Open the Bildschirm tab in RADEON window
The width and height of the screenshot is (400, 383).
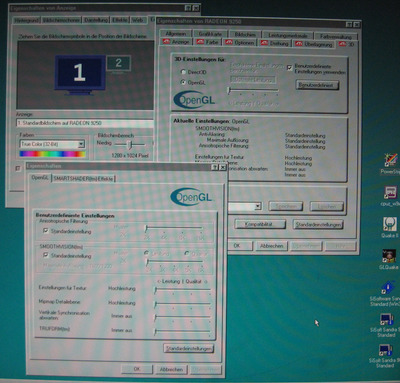[x=245, y=34]
